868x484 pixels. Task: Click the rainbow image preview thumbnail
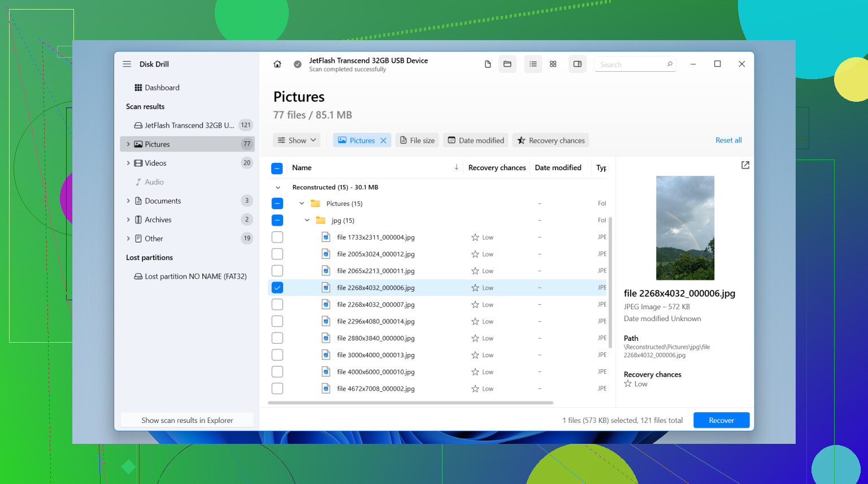(685, 228)
